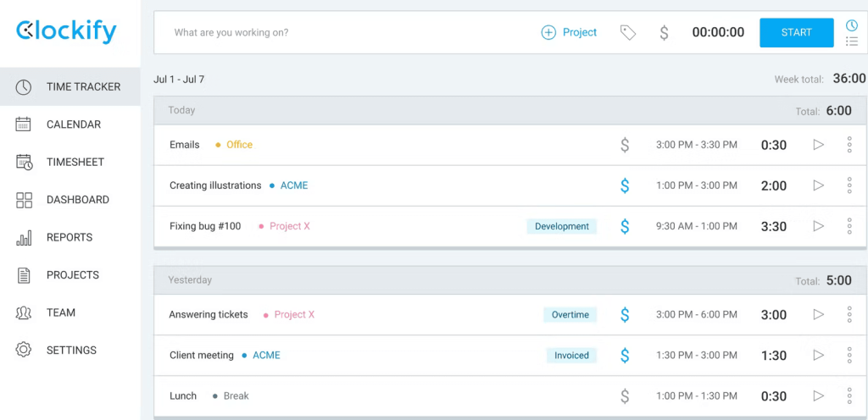Open the three-dot menu for Lunch
Image resolution: width=868 pixels, height=420 pixels.
tap(849, 395)
